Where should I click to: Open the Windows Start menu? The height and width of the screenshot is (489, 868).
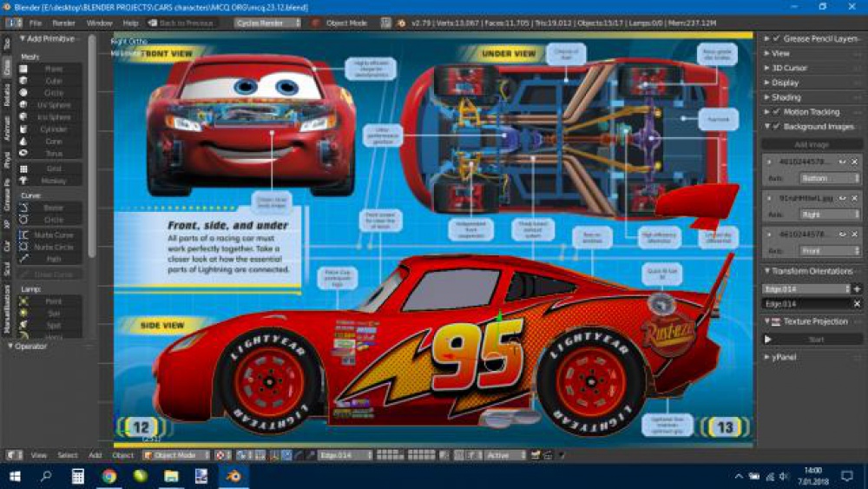click(x=15, y=476)
